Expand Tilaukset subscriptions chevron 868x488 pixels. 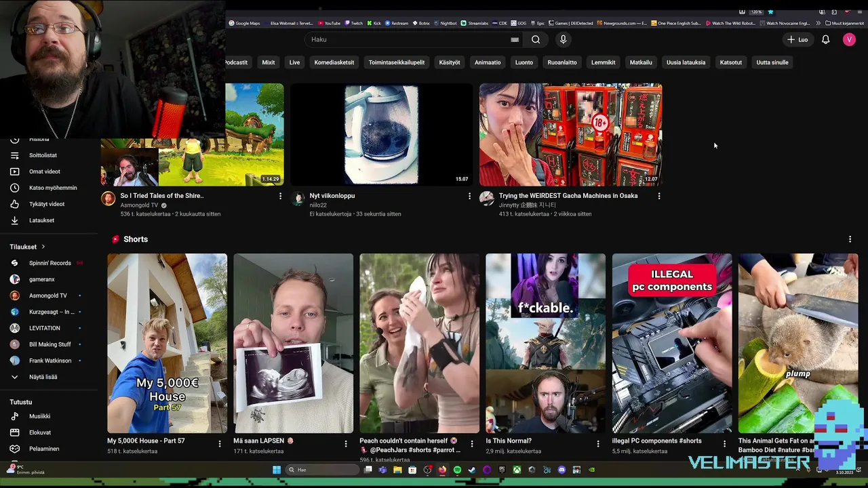pos(43,247)
